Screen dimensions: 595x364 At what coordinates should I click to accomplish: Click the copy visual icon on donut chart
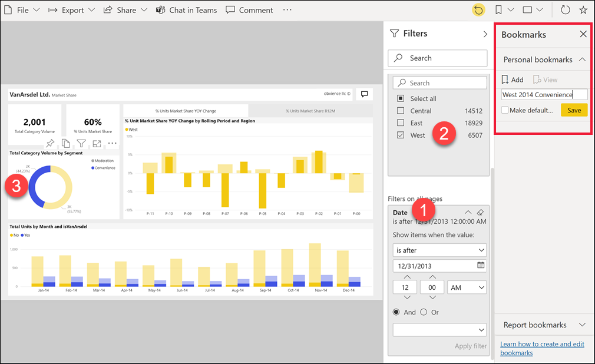pos(65,143)
